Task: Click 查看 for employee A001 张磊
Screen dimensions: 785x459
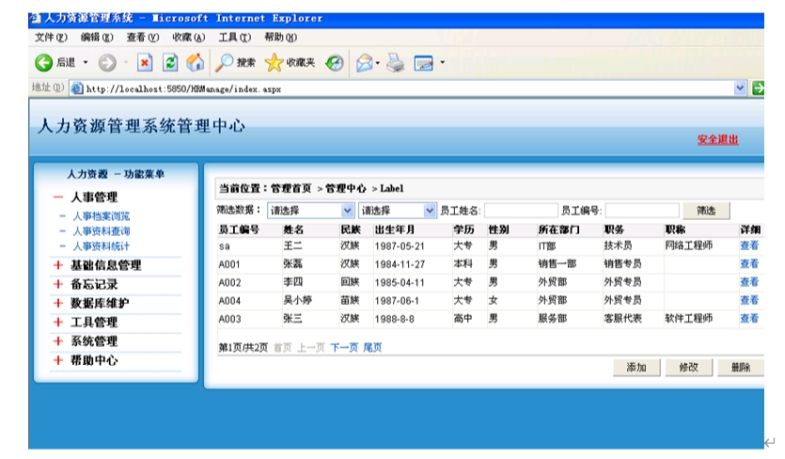Action: tap(749, 264)
